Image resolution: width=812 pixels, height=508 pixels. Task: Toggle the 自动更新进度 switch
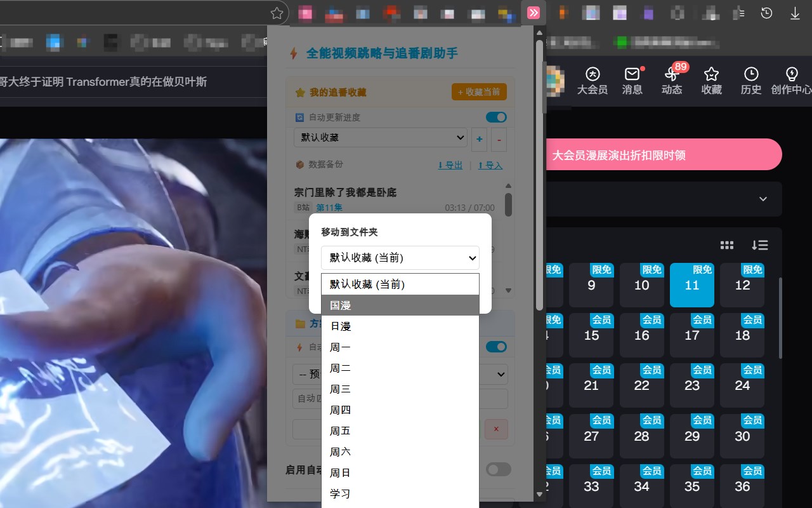pos(496,117)
